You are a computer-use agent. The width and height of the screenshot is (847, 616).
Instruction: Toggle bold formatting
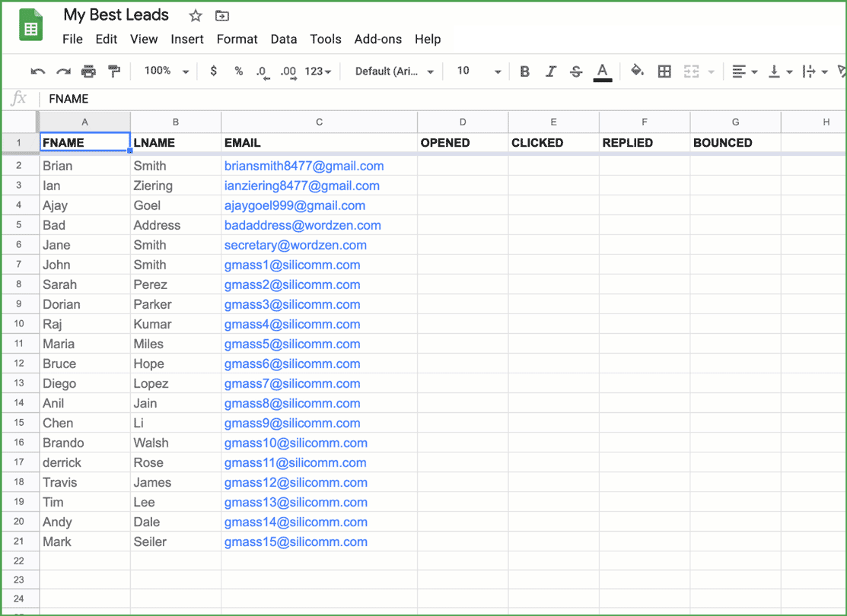524,71
